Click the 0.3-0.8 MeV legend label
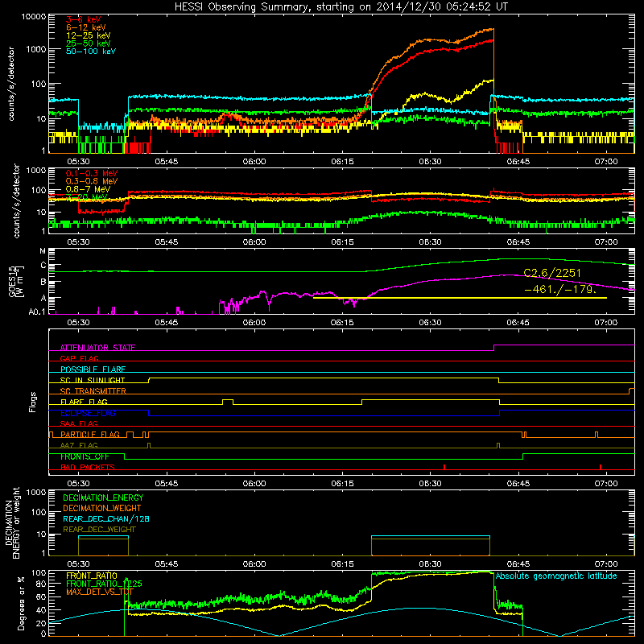 pyautogui.click(x=92, y=181)
